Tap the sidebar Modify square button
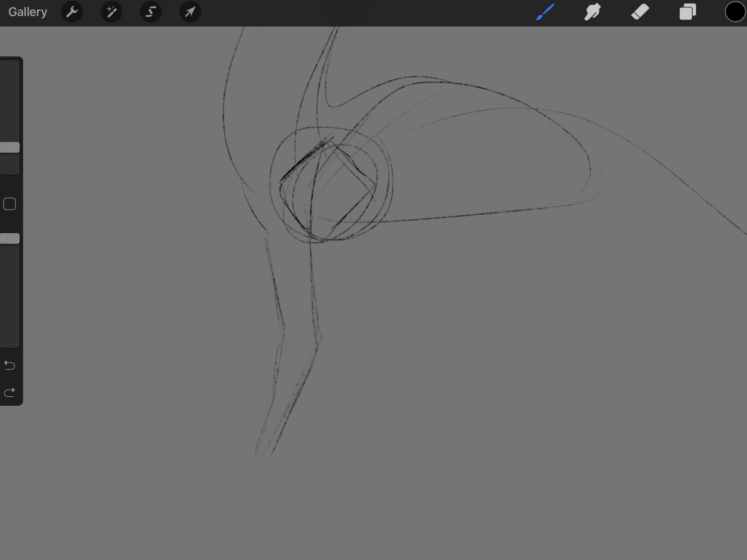Viewport: 747px width, 560px height. pyautogui.click(x=9, y=204)
